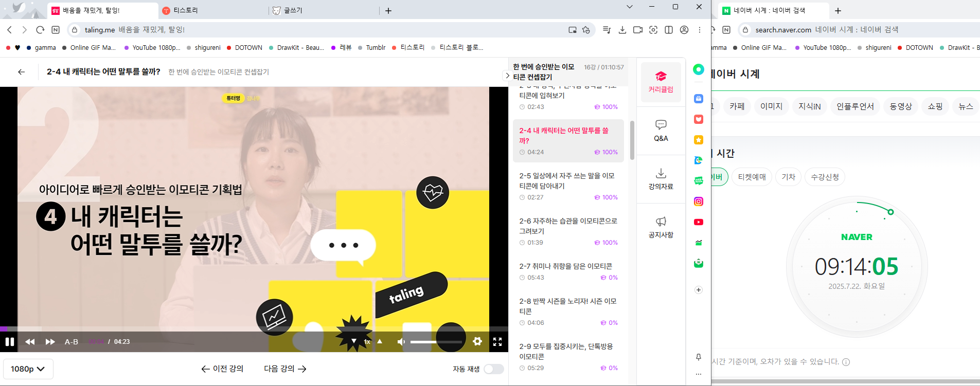Rewind the lecture video

[30, 342]
